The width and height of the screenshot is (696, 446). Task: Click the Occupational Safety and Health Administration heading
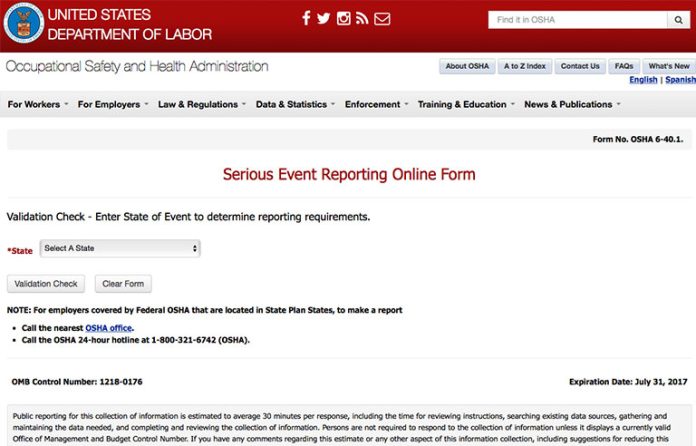click(137, 67)
